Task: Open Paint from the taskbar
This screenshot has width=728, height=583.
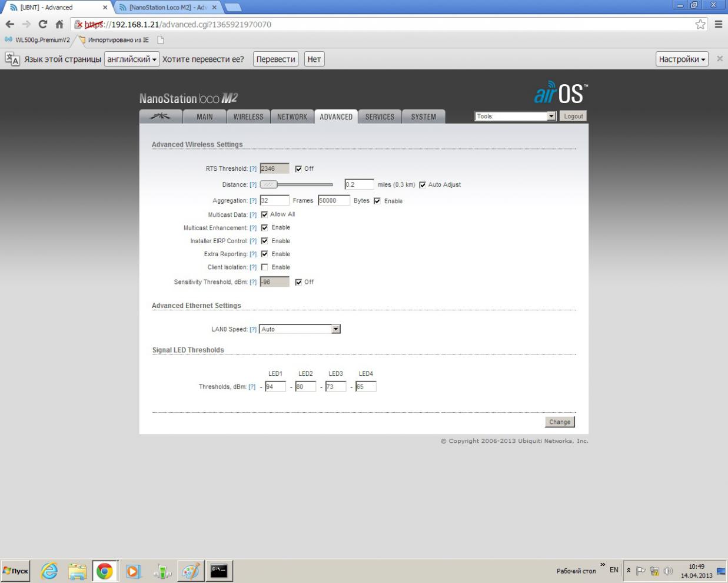Action: [190, 571]
